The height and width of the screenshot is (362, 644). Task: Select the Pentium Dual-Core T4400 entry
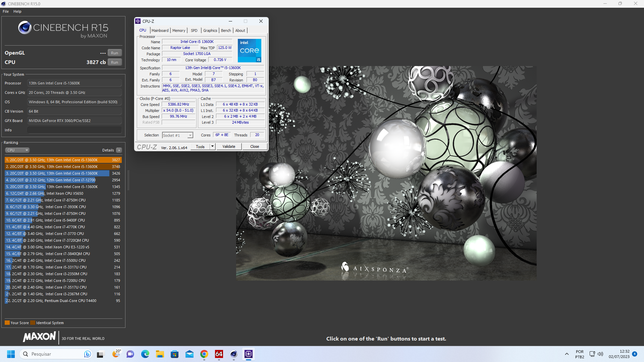[63, 301]
